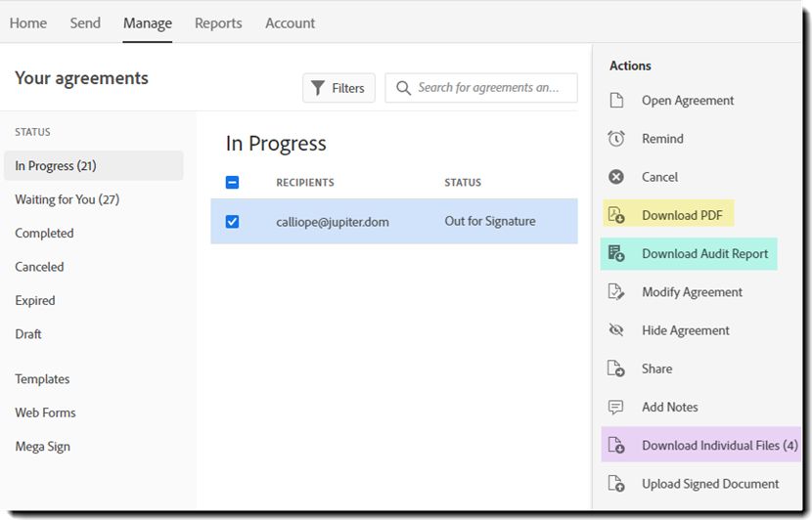
Task: Open the Home tab
Action: pos(28,23)
